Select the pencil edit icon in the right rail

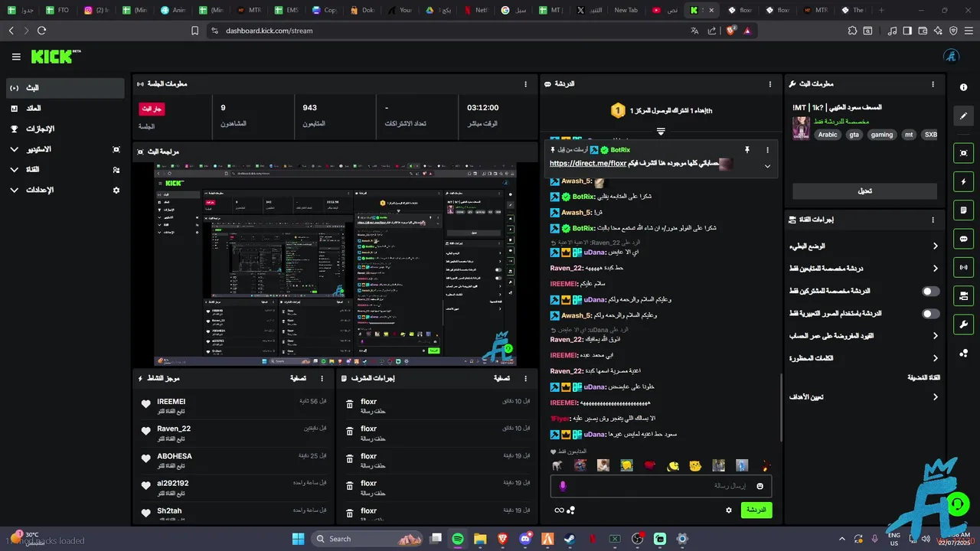coord(963,116)
